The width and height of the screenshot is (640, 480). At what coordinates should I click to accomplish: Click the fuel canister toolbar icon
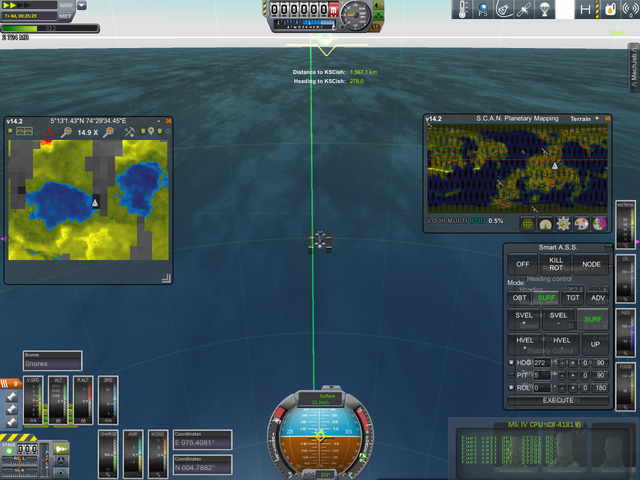[610, 9]
